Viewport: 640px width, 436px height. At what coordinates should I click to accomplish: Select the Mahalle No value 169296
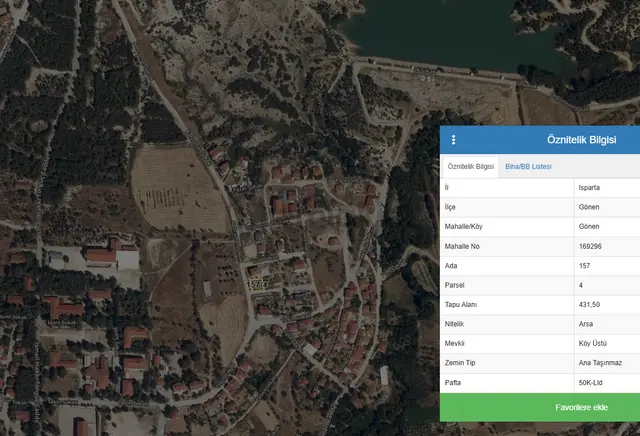pos(590,246)
